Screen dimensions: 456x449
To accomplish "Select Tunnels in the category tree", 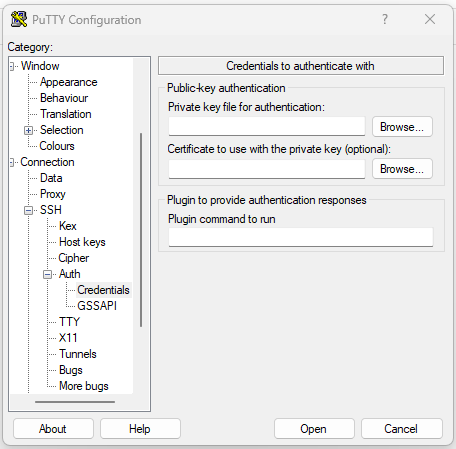I will point(78,354).
